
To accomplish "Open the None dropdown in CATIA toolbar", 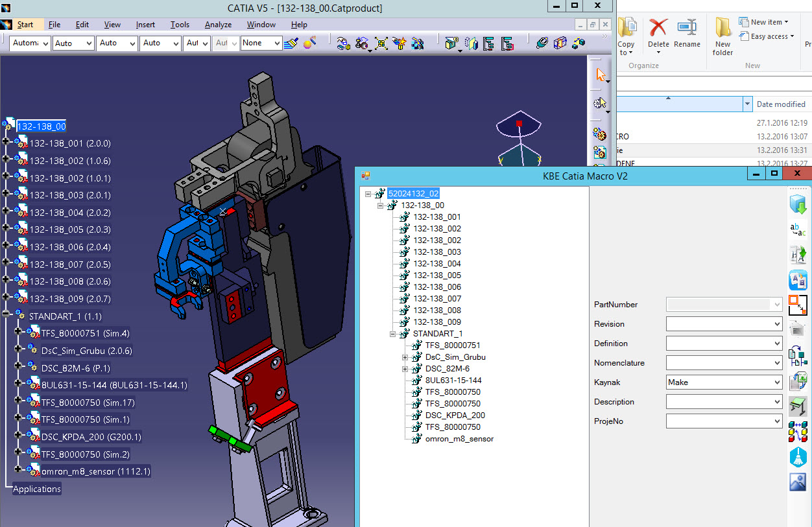I will 277,43.
